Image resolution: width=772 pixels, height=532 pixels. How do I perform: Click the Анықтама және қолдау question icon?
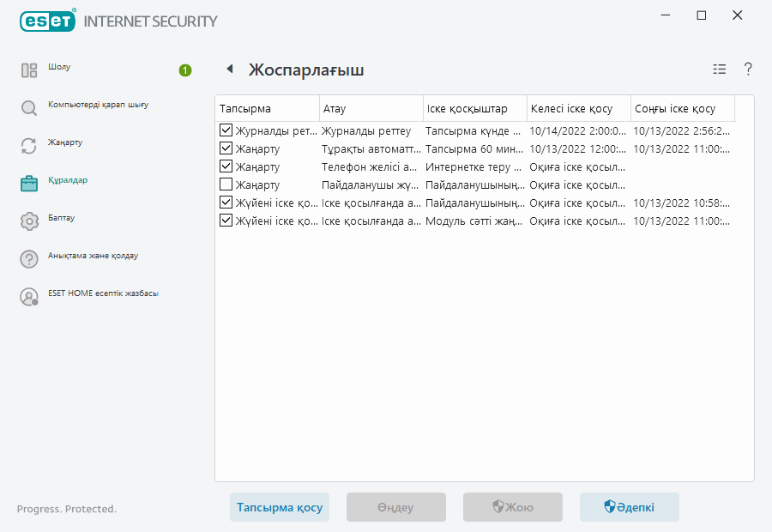(28, 257)
